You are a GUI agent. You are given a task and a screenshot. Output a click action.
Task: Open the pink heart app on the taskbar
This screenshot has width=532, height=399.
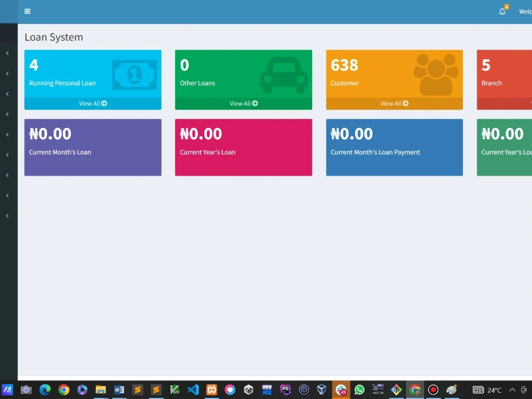(230, 389)
